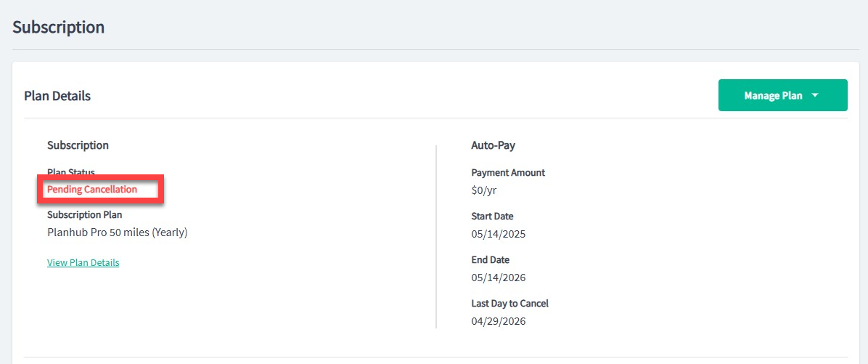Viewport: 868px width, 364px height.
Task: Click the Subscription Plan label
Action: (85, 214)
